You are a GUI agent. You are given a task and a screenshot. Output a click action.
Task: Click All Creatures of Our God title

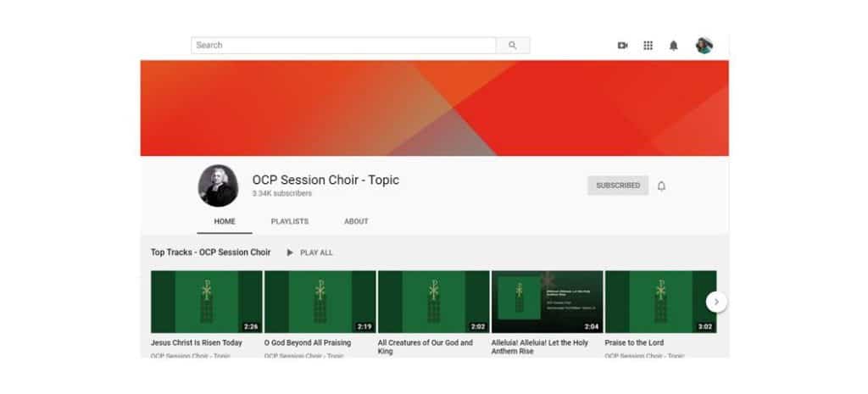tap(426, 347)
